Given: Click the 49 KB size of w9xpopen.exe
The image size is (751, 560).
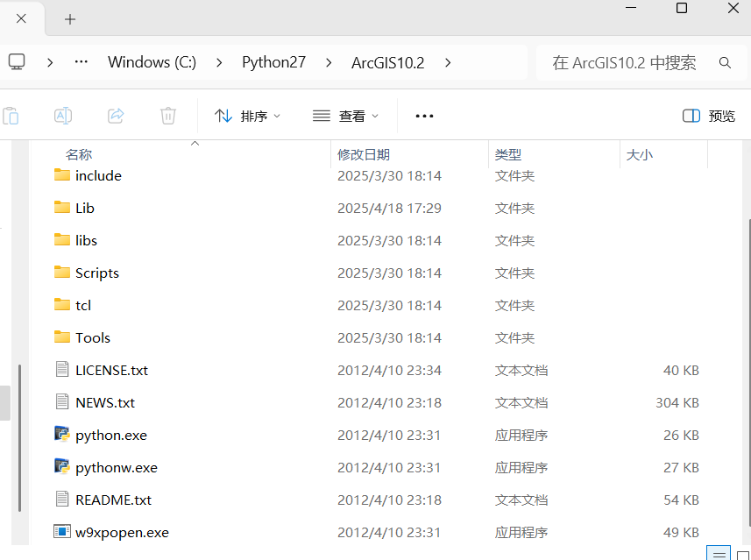Looking at the screenshot, I should pos(681,533).
